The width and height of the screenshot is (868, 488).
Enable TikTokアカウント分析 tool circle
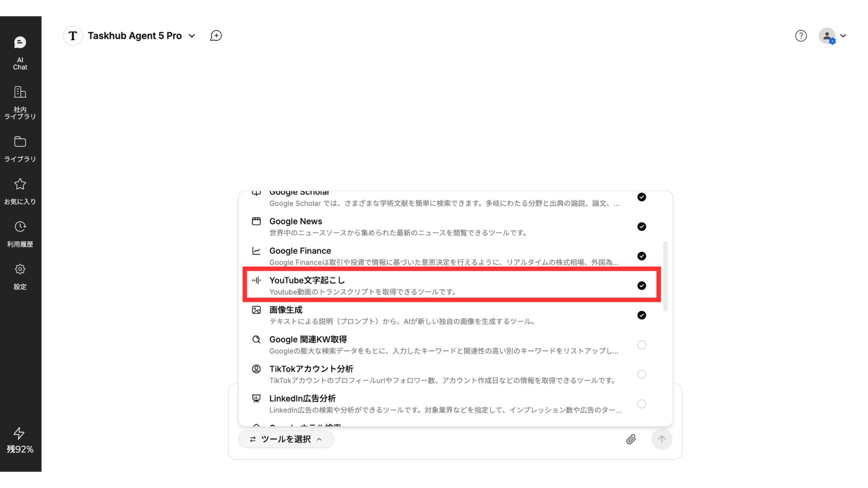(x=642, y=374)
